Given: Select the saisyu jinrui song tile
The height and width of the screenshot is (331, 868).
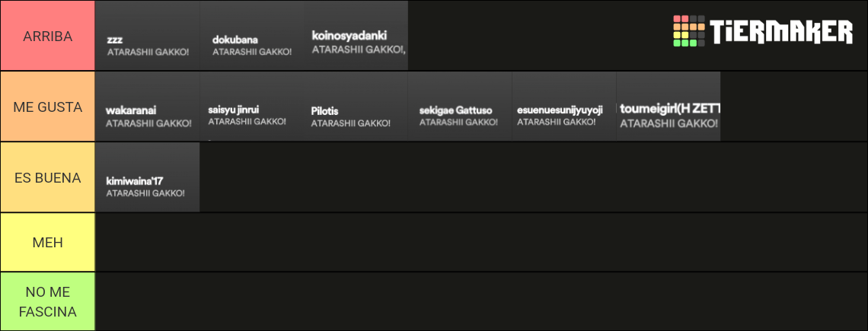Looking at the screenshot, I should (x=252, y=107).
